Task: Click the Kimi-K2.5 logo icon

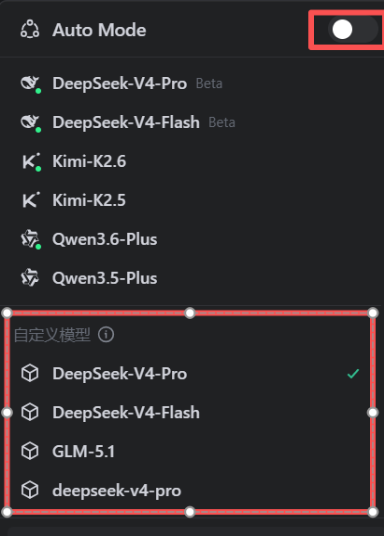Action: pos(31,200)
